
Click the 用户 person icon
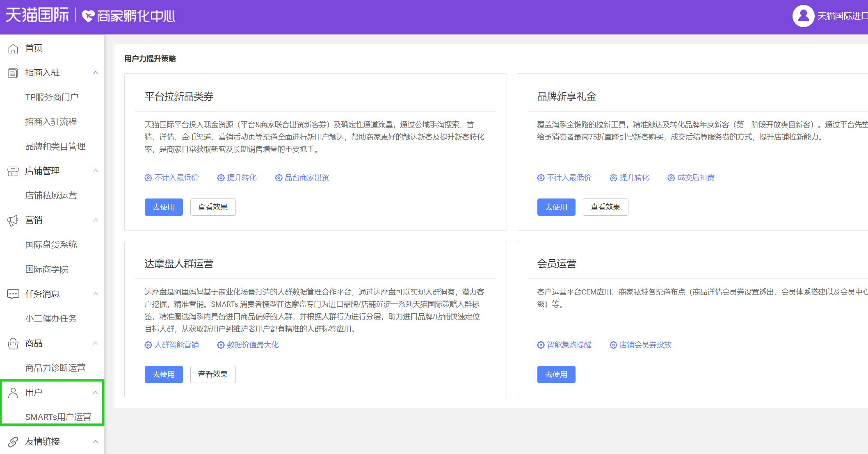pos(13,393)
